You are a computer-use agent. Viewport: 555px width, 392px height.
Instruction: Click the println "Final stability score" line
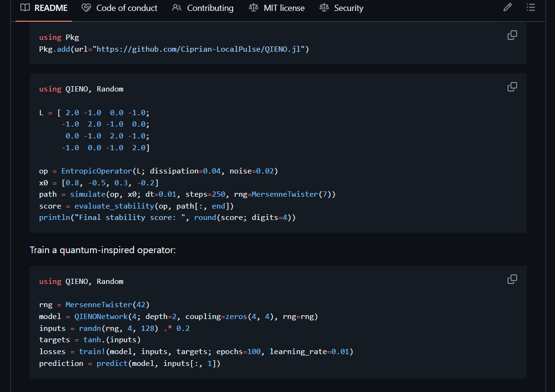tap(167, 218)
